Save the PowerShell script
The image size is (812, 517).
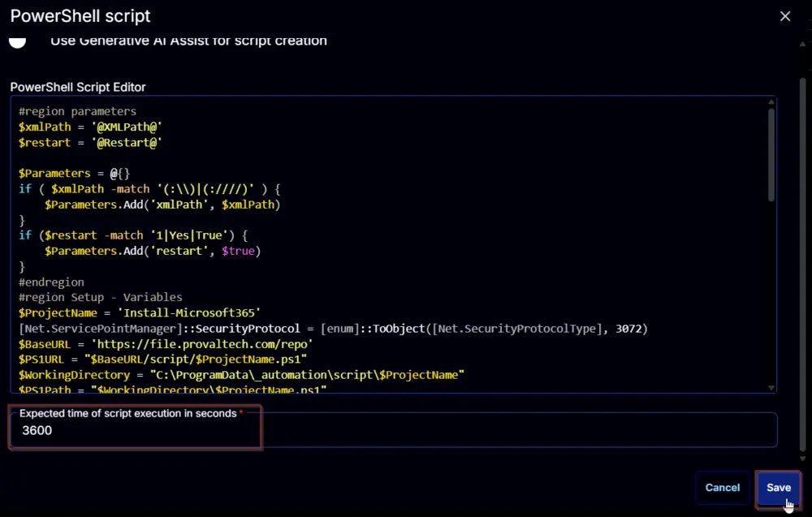(779, 488)
